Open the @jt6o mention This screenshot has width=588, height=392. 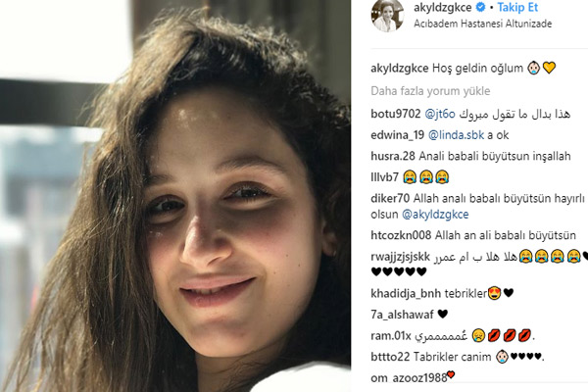coord(440,114)
